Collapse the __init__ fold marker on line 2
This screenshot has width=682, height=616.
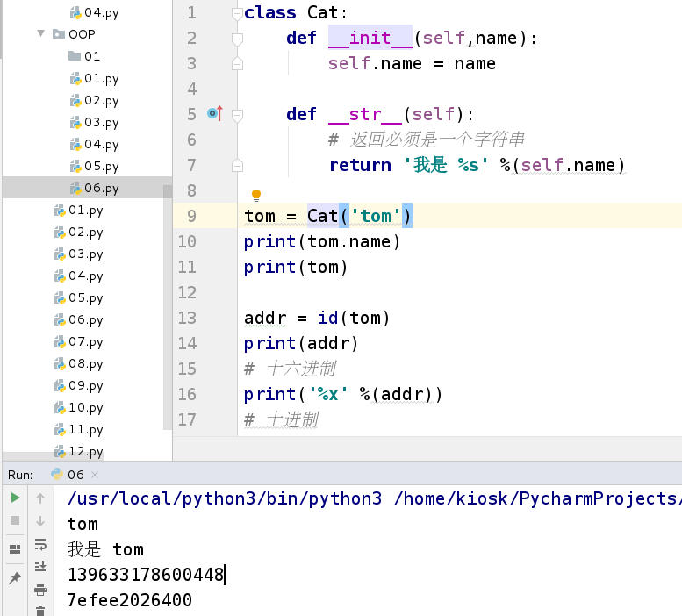(237, 39)
